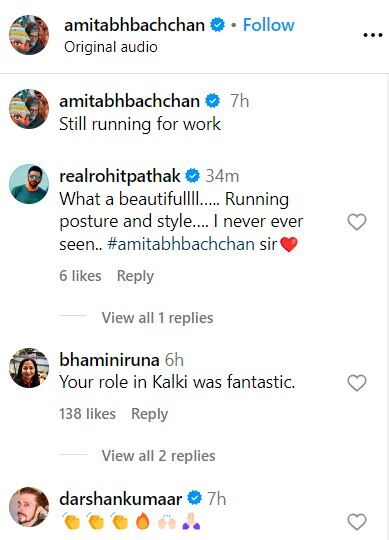Screen dimensions: 389x540
Task: Open bhaminiruna's profile avatar
Action: [29, 368]
